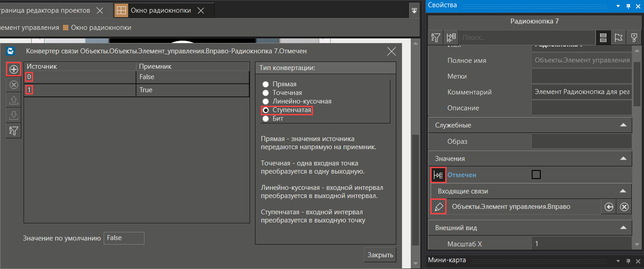Select the Прямая conversion type
Image resolution: width=644 pixels, height=269 pixels.
266,85
